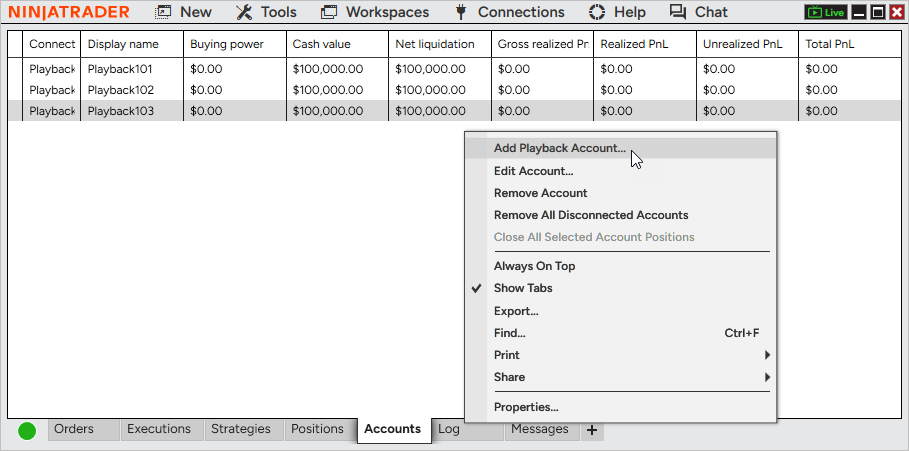909x451 pixels.
Task: Expand the Share submenu
Action: click(x=621, y=377)
